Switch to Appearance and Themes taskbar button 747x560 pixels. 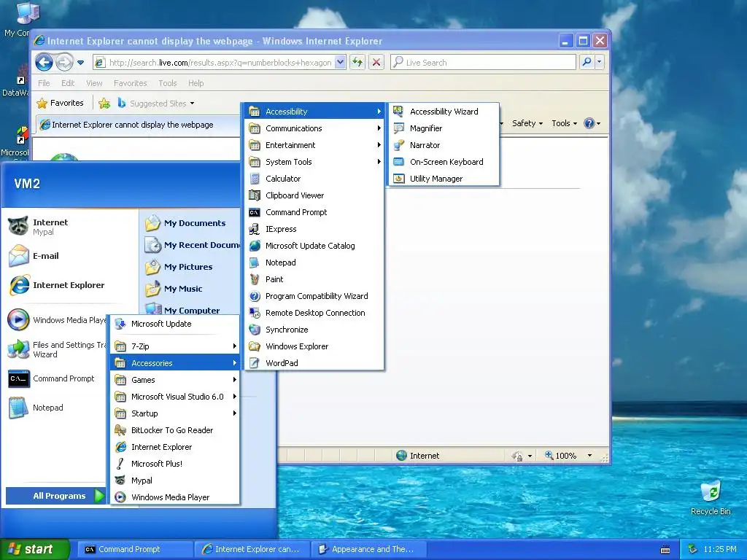pyautogui.click(x=368, y=549)
